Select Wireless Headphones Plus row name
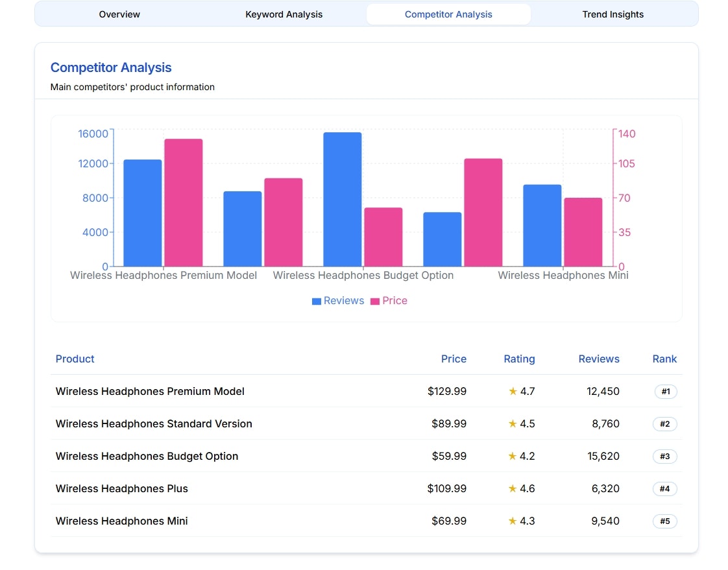The width and height of the screenshot is (728, 570). point(121,489)
